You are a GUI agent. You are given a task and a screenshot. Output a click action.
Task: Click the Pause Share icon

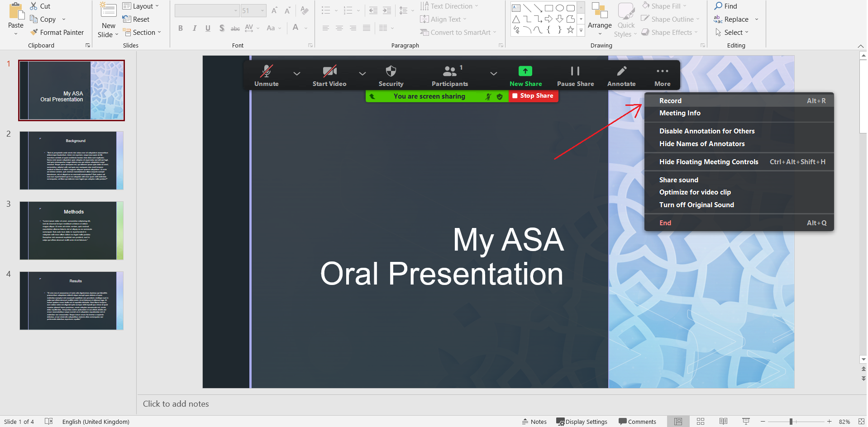(575, 71)
